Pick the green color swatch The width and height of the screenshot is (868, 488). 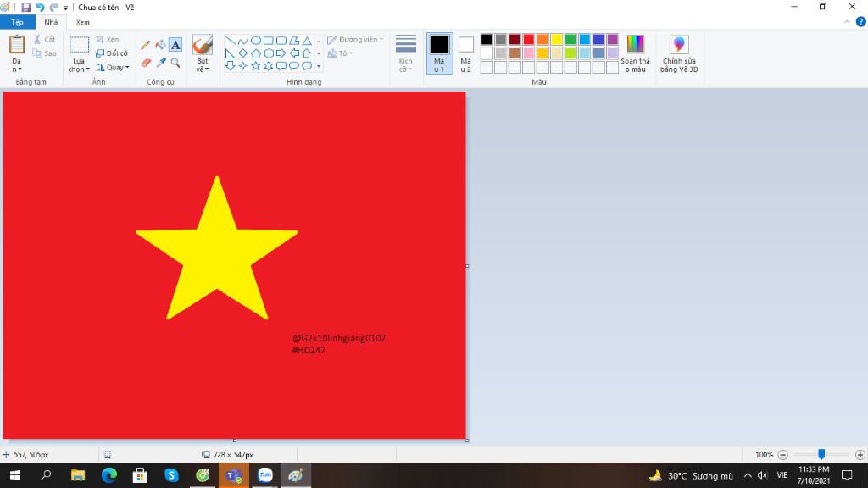point(570,39)
